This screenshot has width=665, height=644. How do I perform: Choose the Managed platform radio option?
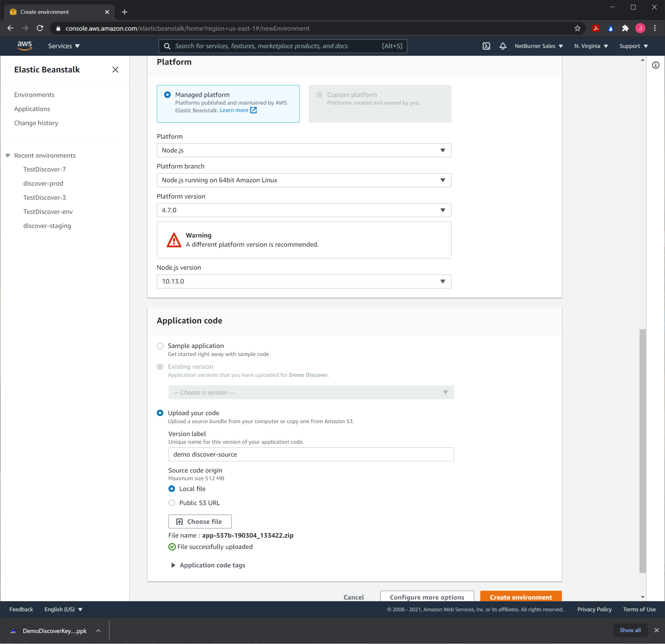click(x=167, y=95)
